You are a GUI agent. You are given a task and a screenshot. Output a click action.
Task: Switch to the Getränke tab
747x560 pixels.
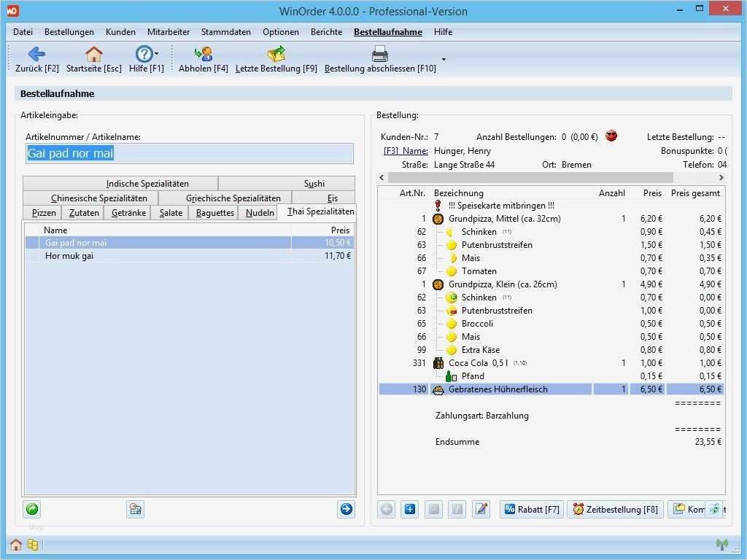127,212
